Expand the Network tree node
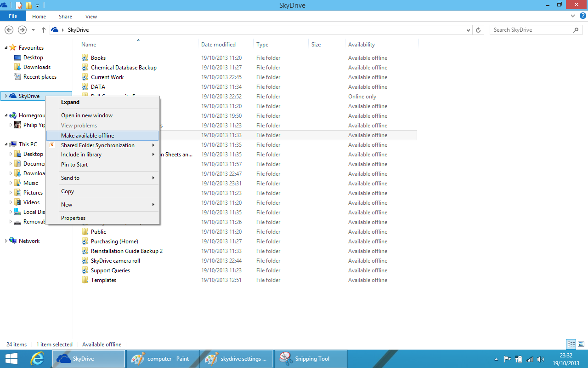 [6, 241]
